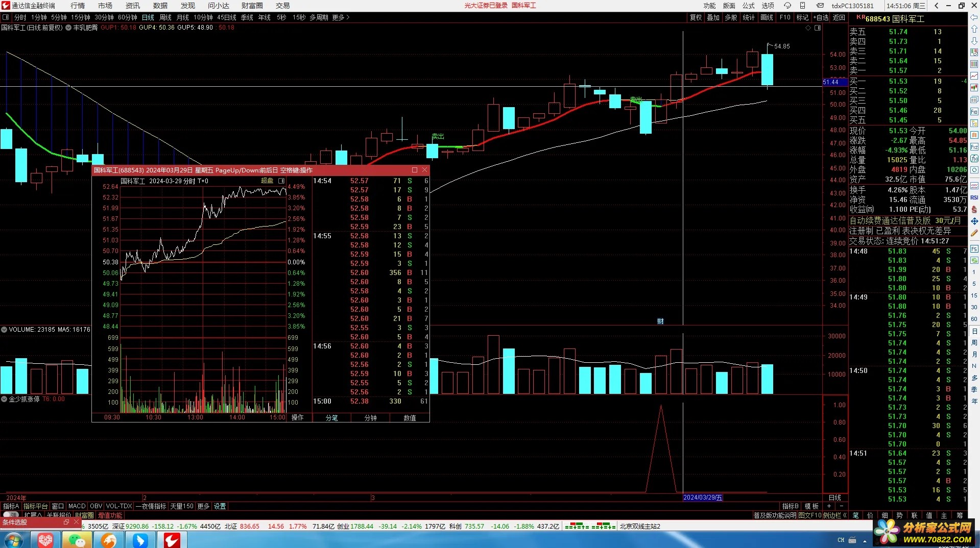Close the 条件选股 panel
The image size is (980, 548).
click(77, 522)
